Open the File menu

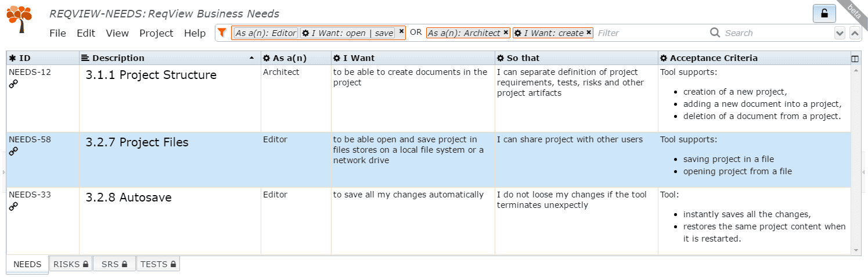57,33
